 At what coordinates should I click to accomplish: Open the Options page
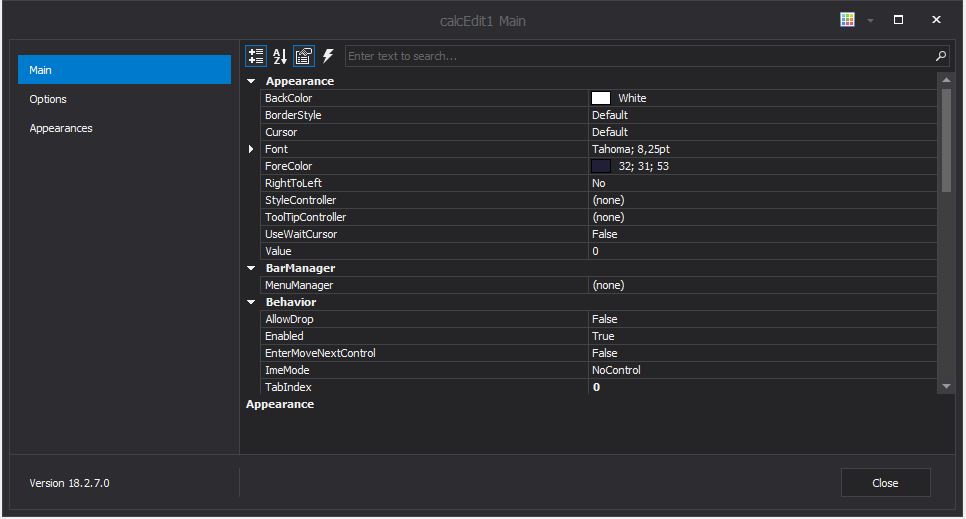(x=124, y=99)
